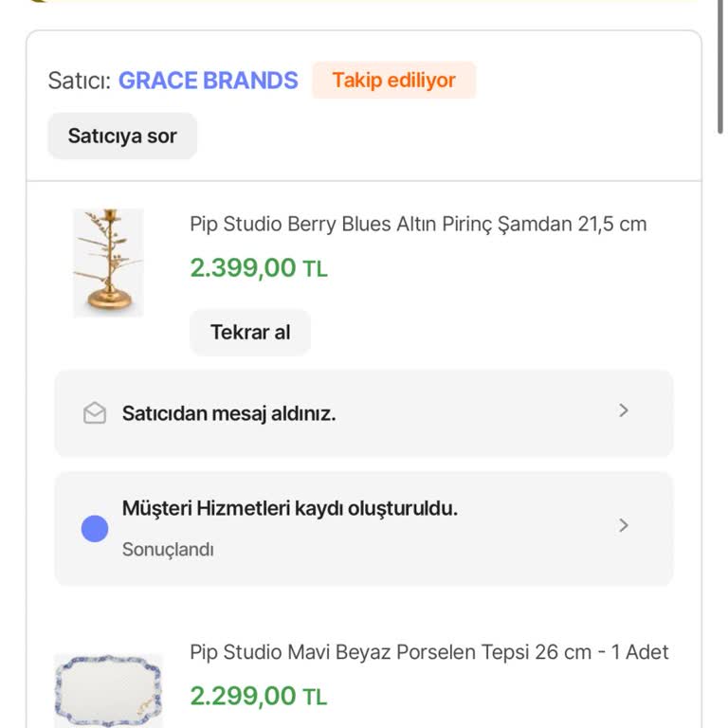Open the envelope icon for seller message
The height and width of the screenshot is (728, 728).
[x=95, y=413]
